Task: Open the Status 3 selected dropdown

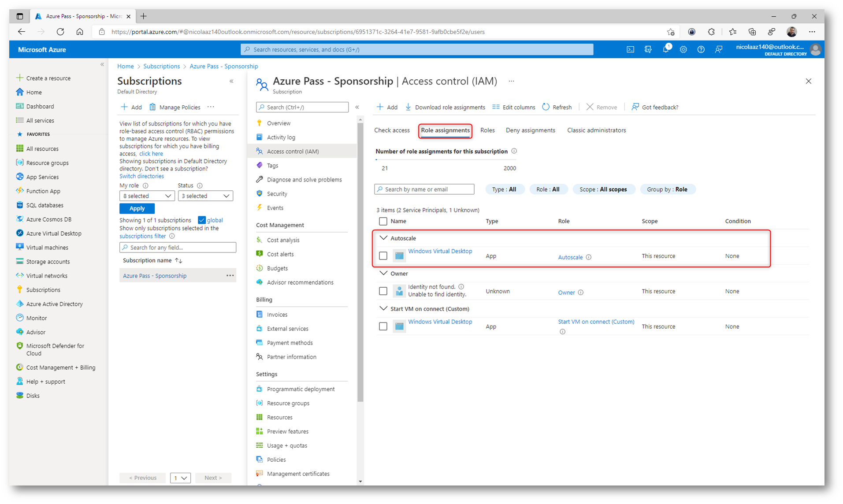Action: tap(205, 196)
